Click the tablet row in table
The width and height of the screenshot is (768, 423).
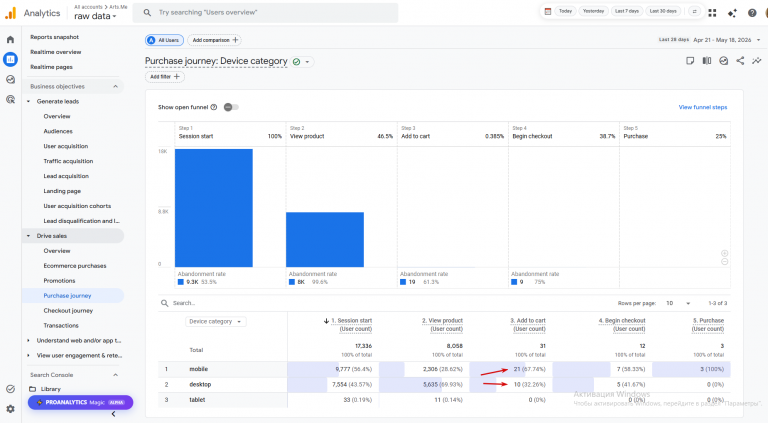click(444, 400)
